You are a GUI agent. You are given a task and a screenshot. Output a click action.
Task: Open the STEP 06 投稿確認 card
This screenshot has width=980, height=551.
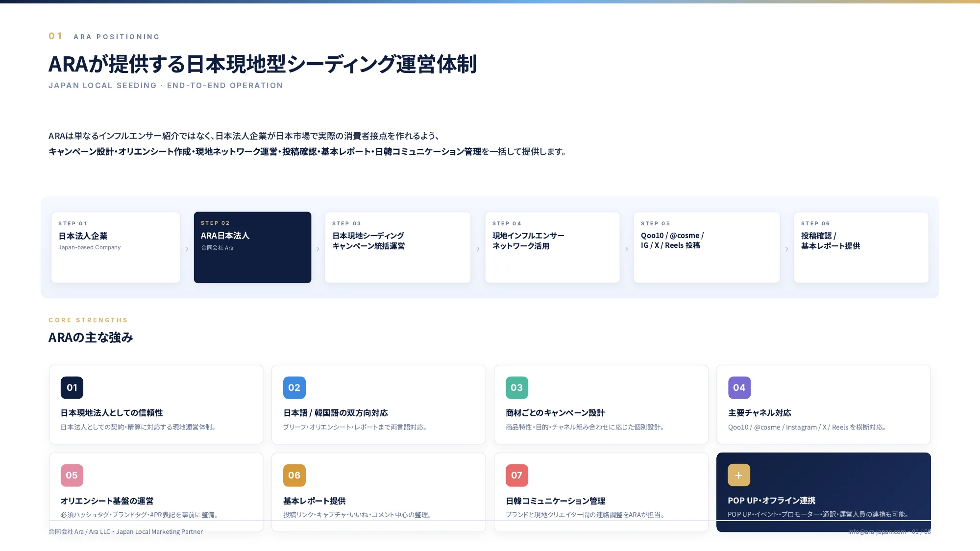tap(861, 247)
